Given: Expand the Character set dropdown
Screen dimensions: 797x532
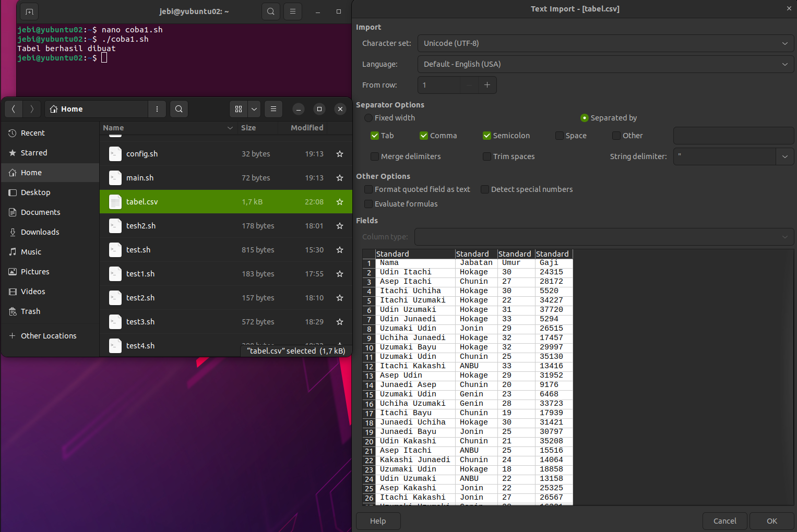Looking at the screenshot, I should click(605, 43).
